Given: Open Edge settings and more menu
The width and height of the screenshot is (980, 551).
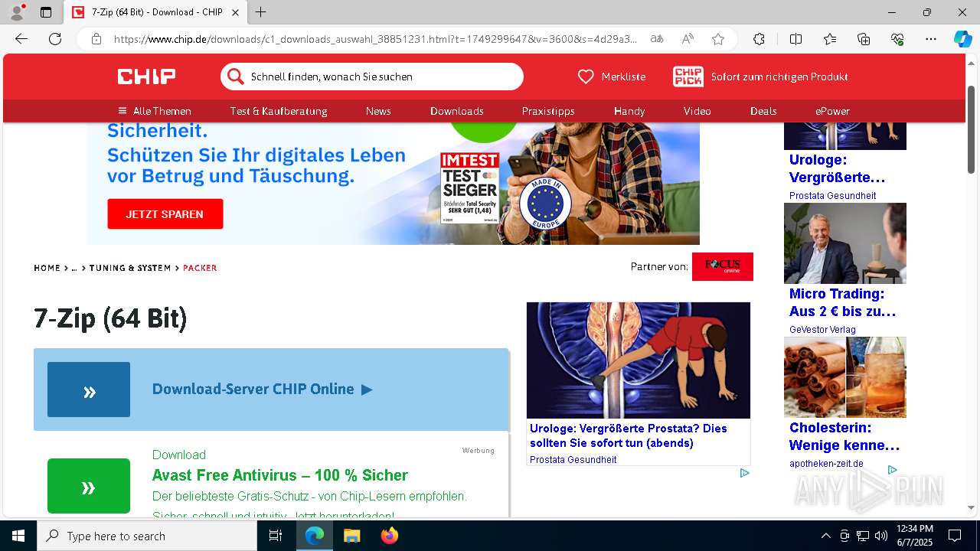Looking at the screenshot, I should click(x=931, y=39).
